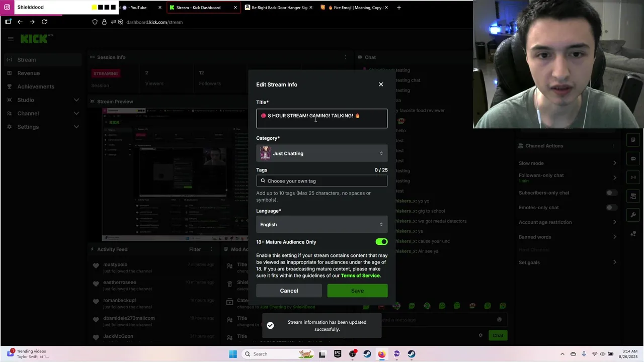The image size is (644, 362).
Task: Reload the browser page
Action: click(x=44, y=22)
